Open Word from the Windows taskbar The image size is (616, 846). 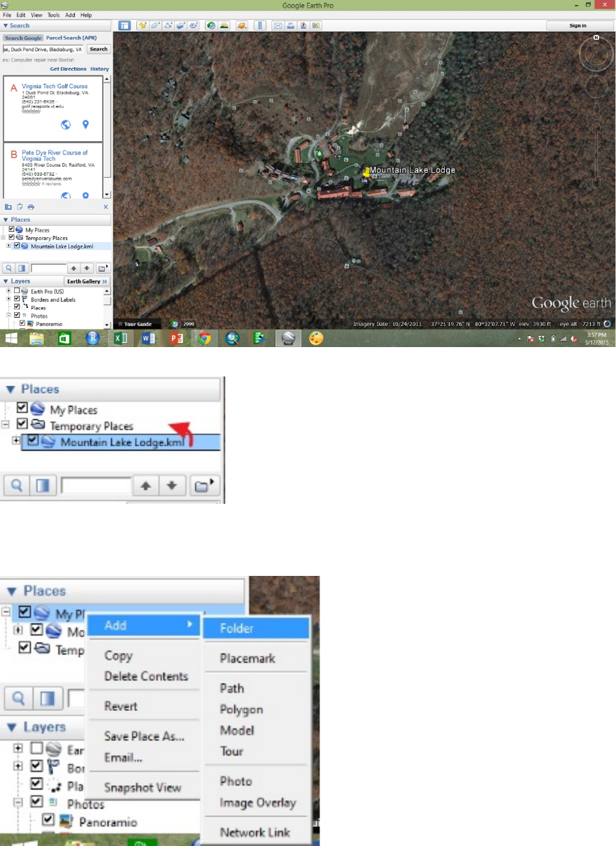148,339
